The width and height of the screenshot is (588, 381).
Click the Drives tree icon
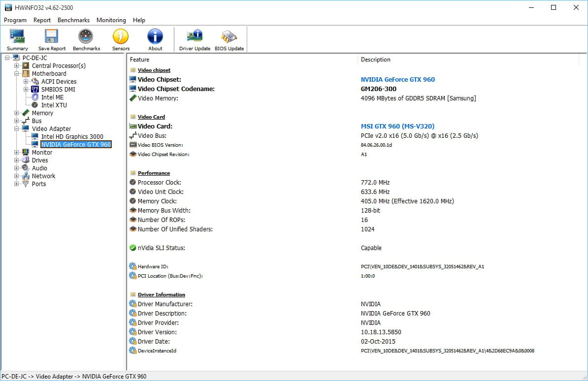[26, 160]
